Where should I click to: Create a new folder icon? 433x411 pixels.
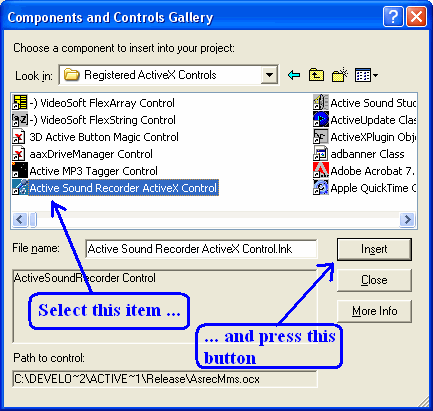click(x=339, y=75)
